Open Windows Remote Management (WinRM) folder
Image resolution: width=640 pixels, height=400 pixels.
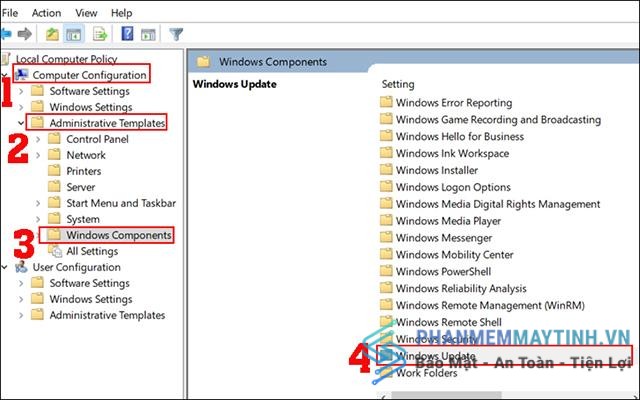coord(490,305)
